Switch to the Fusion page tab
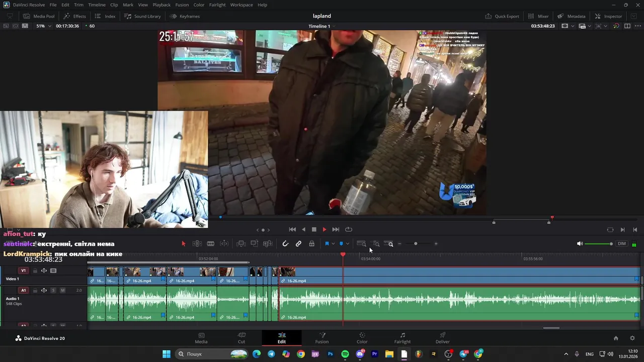The height and width of the screenshot is (362, 644). [322, 338]
